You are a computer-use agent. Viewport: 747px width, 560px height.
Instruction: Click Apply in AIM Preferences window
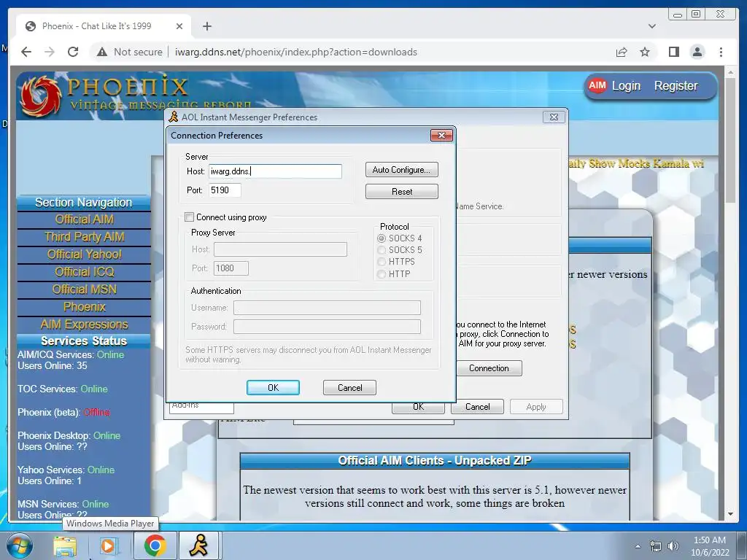(536, 407)
